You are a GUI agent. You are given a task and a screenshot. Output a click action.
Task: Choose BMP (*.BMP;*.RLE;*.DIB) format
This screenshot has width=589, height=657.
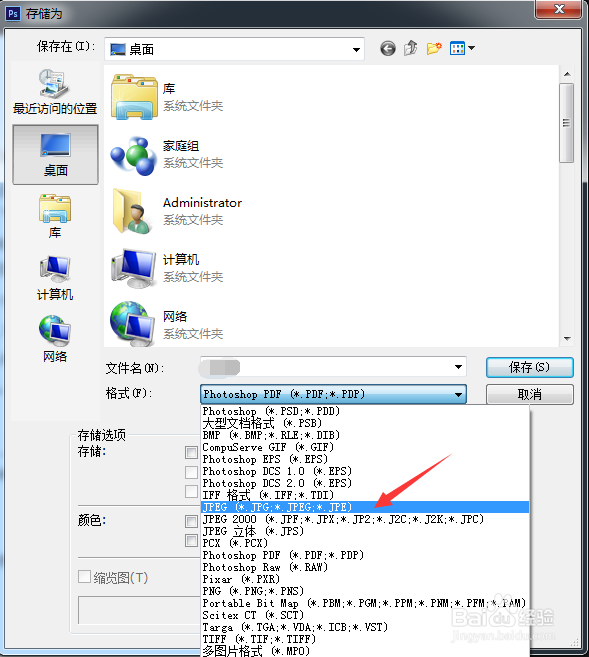(365, 435)
